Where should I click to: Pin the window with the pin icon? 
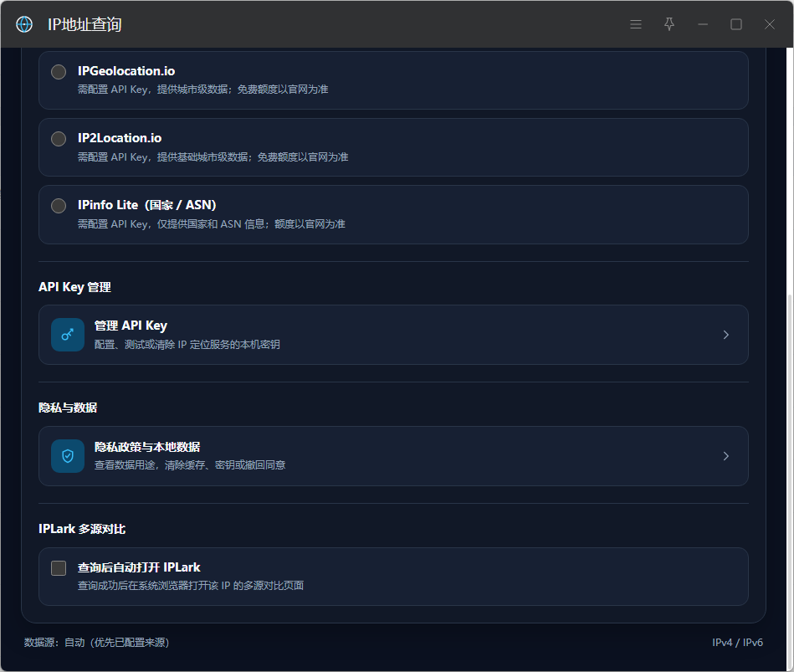(x=669, y=24)
